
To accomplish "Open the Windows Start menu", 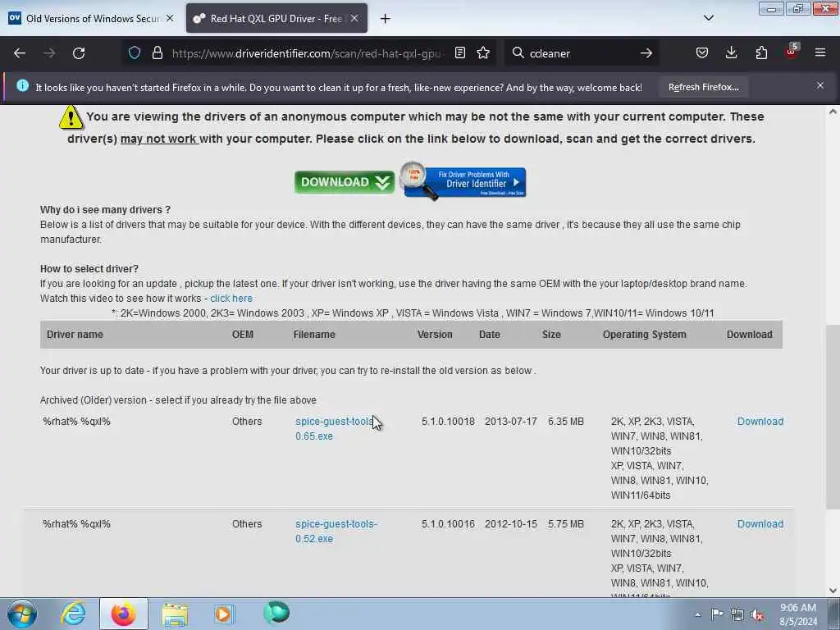I will 21,614.
